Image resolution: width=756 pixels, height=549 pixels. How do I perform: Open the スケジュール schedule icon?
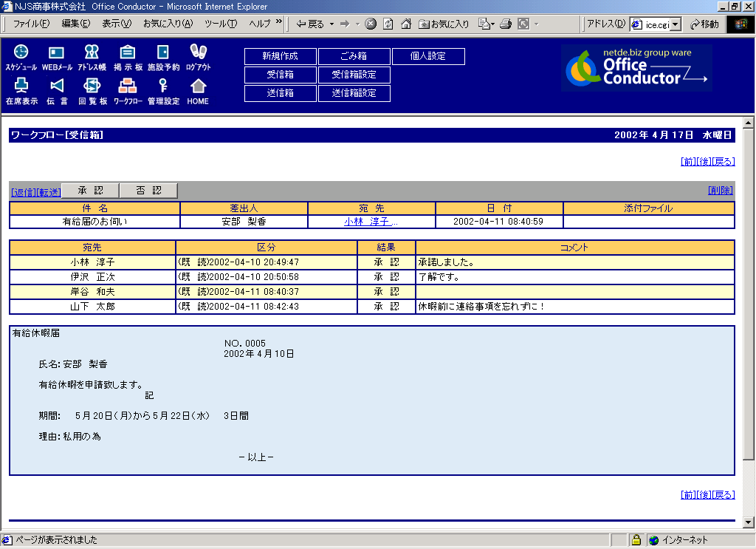coord(21,58)
